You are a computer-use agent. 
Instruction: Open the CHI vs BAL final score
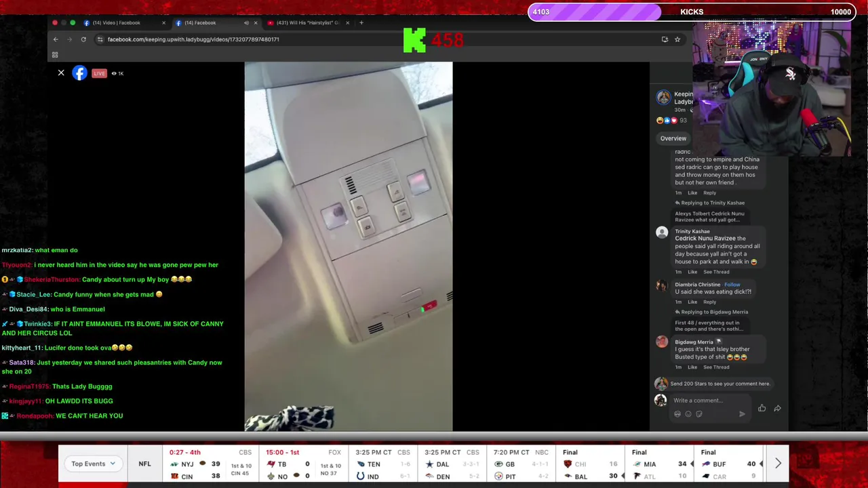click(x=590, y=464)
